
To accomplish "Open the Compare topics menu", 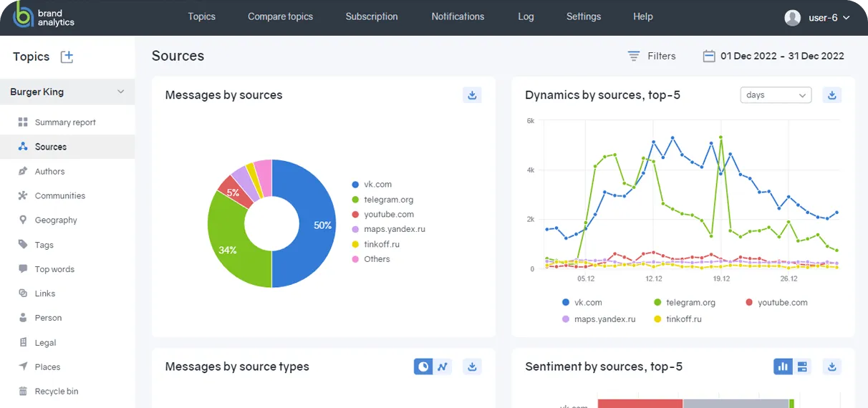I will pos(280,16).
